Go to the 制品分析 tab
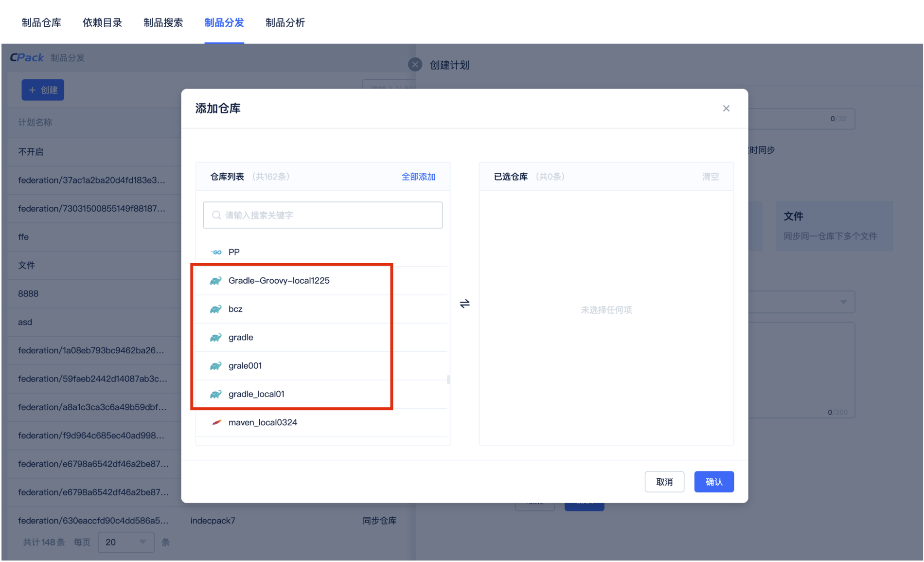The image size is (924, 562). (x=285, y=23)
